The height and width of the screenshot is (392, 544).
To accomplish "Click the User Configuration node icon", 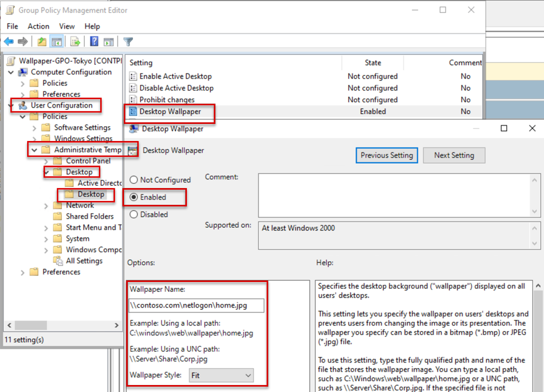I will click(23, 105).
